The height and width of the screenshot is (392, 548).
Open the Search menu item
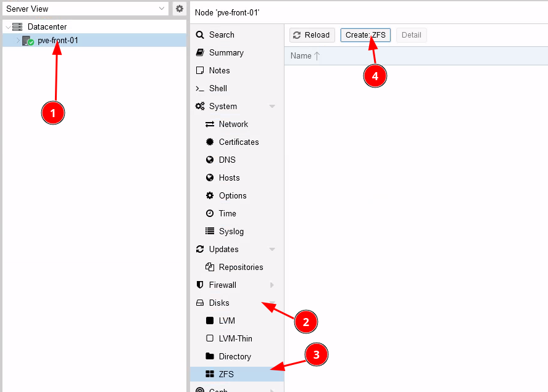coord(221,35)
